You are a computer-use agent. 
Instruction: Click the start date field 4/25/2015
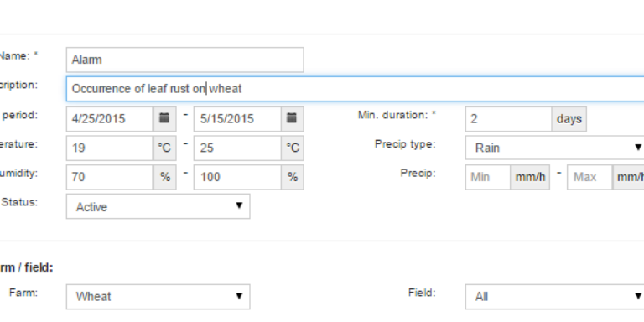[110, 119]
